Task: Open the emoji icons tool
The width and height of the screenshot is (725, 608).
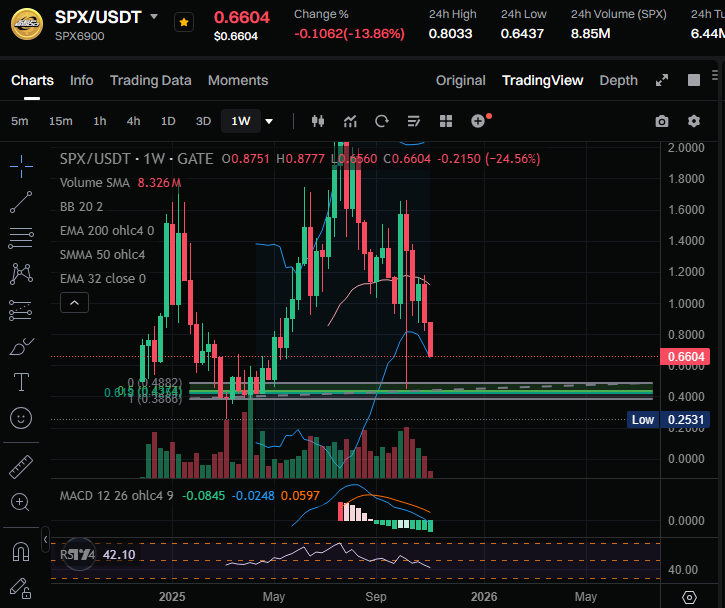Action: [x=21, y=418]
